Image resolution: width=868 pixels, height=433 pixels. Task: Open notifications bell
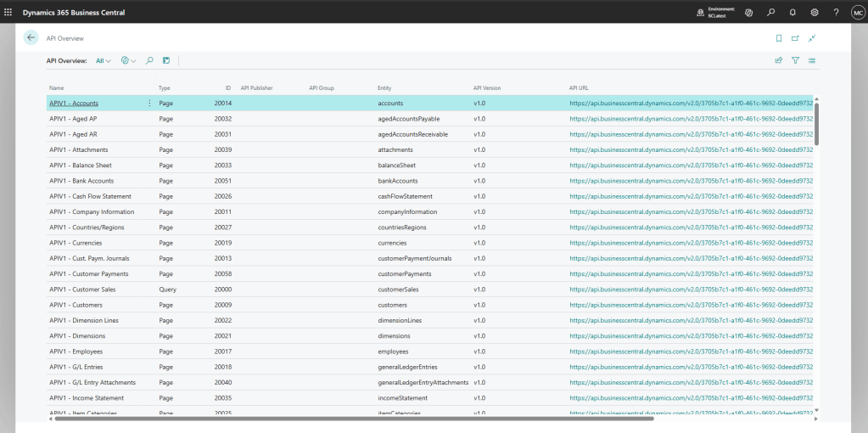tap(792, 12)
